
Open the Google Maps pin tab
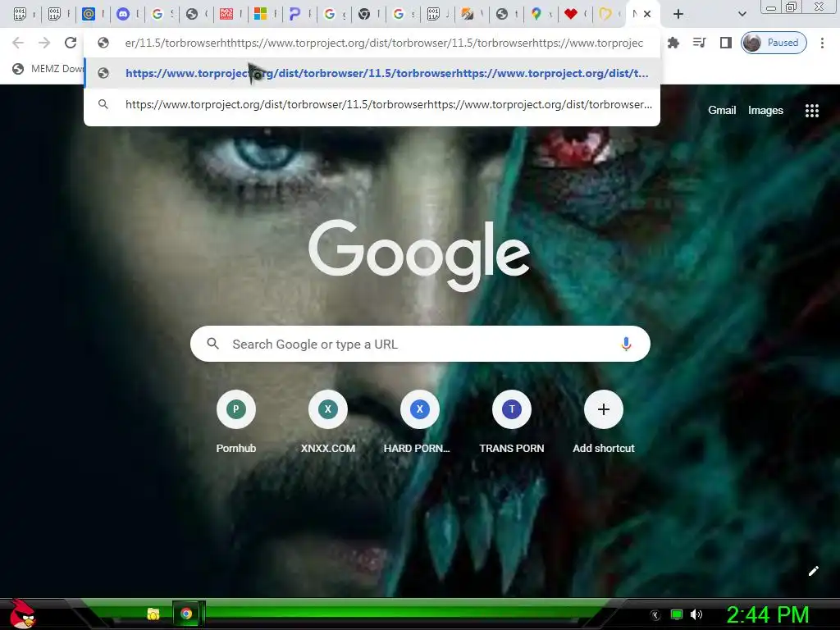[536, 15]
